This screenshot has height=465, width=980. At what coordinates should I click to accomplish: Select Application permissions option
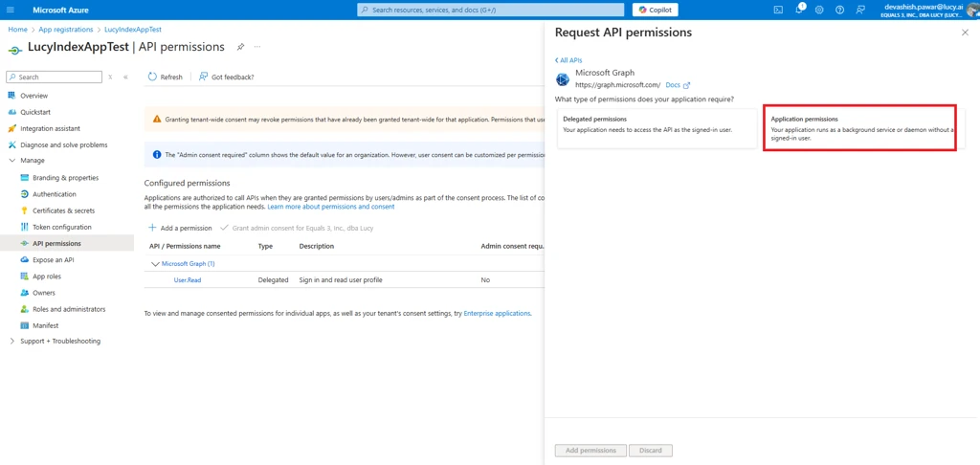pos(859,128)
